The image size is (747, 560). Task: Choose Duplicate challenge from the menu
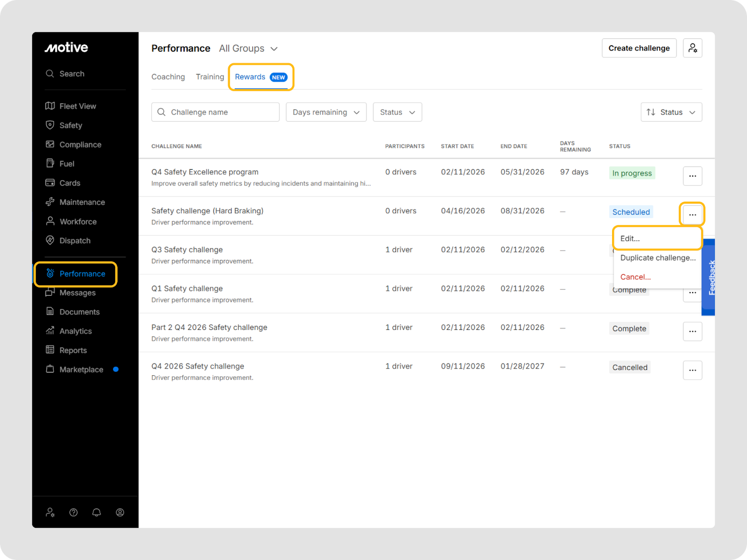657,258
